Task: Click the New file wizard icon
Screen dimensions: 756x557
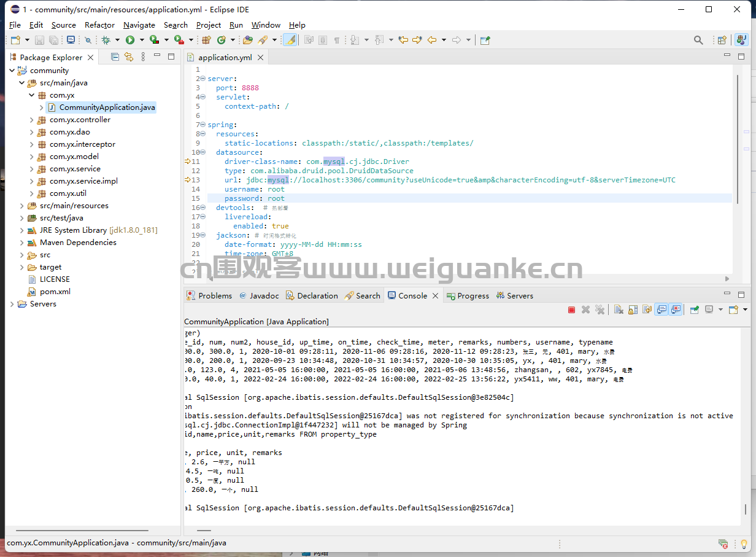Action: (x=15, y=40)
